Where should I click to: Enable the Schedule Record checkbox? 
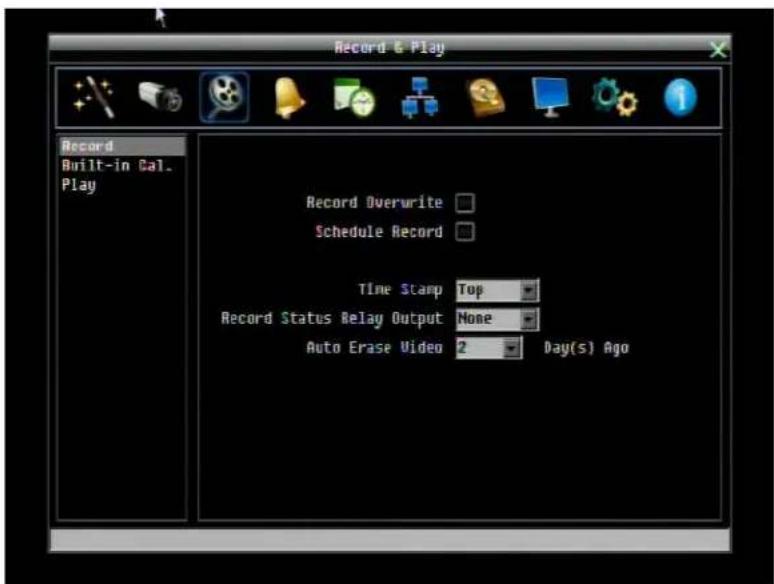point(465,232)
